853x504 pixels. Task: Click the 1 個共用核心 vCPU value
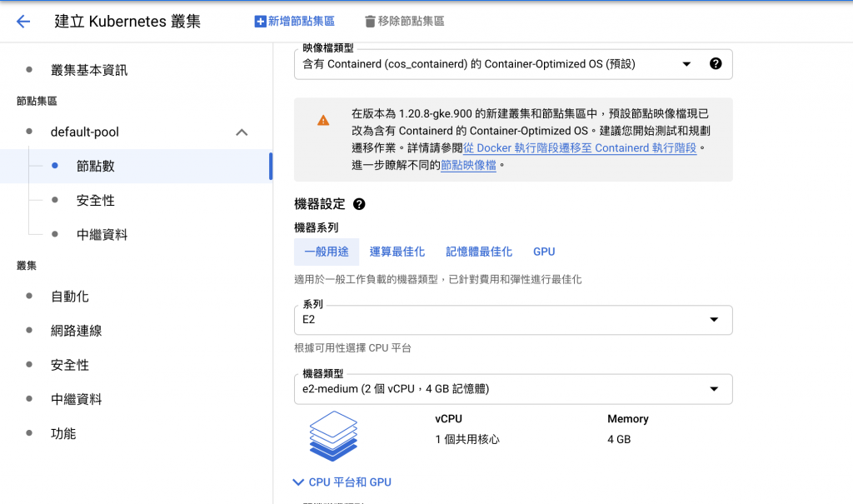(467, 439)
